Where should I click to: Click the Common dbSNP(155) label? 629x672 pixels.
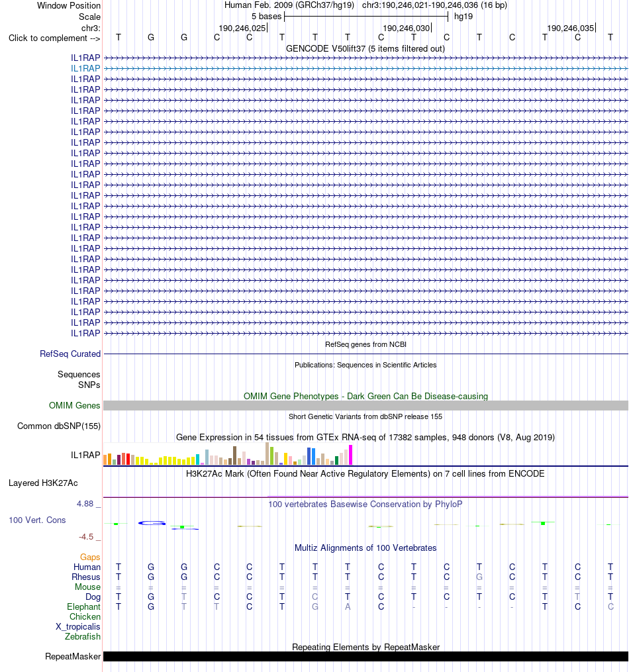click(x=59, y=426)
